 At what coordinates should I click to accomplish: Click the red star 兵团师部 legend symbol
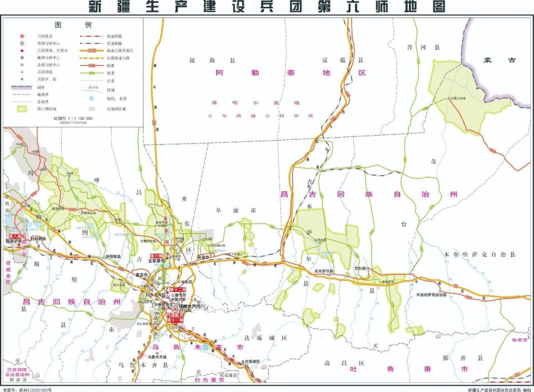pyautogui.click(x=22, y=51)
